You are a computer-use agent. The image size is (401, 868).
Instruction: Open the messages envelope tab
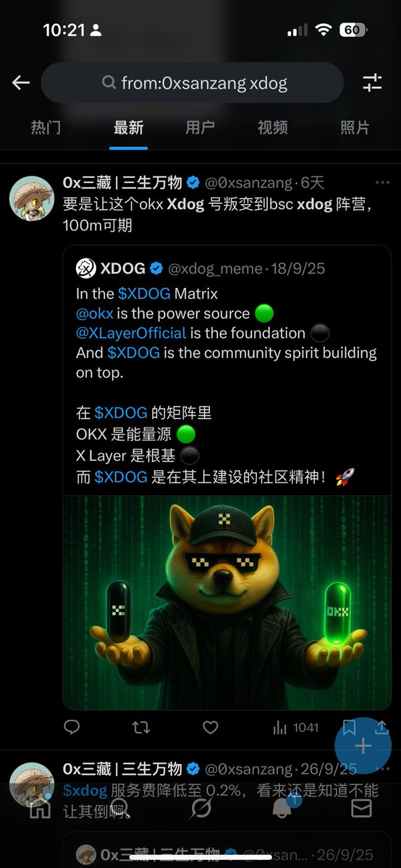tap(361, 808)
